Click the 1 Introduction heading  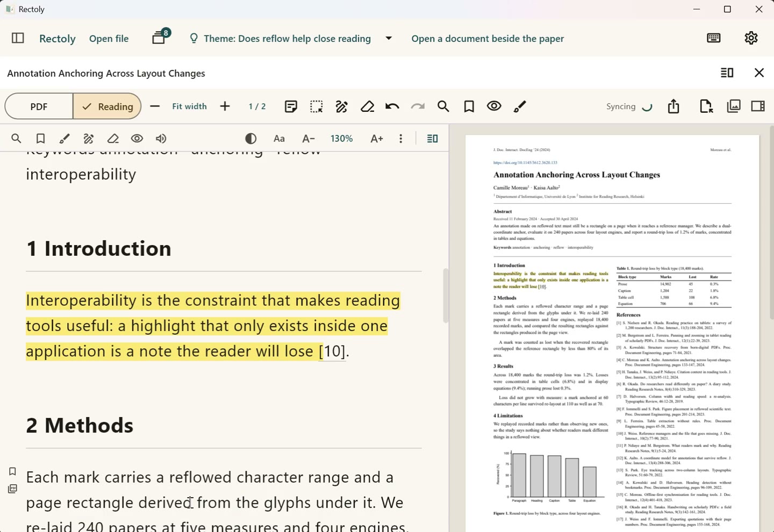click(x=99, y=249)
